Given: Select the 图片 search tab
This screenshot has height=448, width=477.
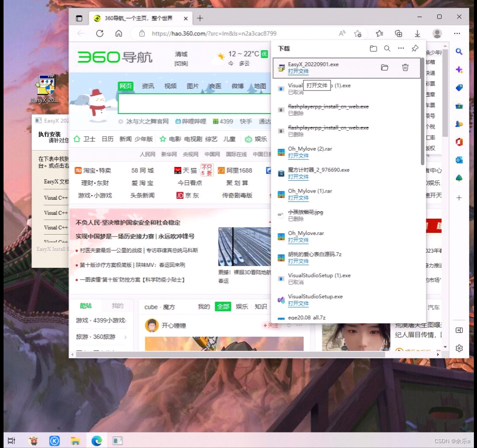Looking at the screenshot, I should [x=193, y=86].
